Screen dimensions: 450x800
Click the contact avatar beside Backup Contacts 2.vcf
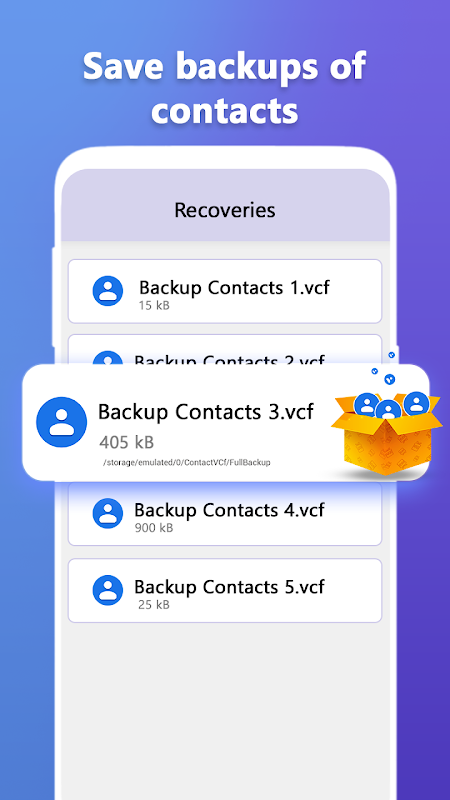pos(108,357)
